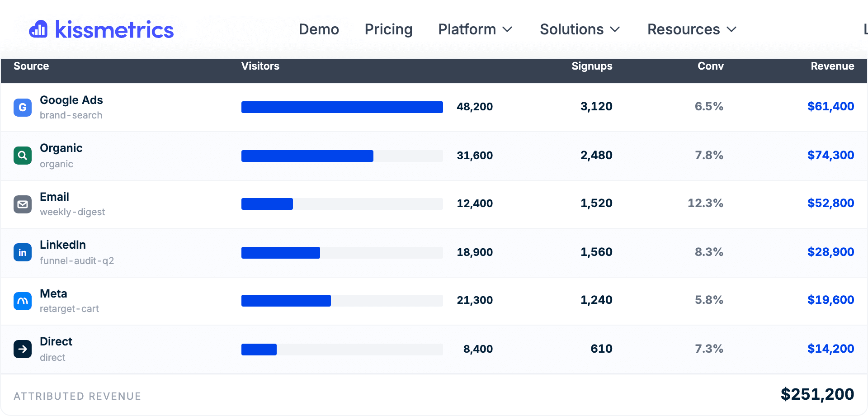Select the 1,560 signups value
Screen dimensions: 868x416
click(x=596, y=252)
